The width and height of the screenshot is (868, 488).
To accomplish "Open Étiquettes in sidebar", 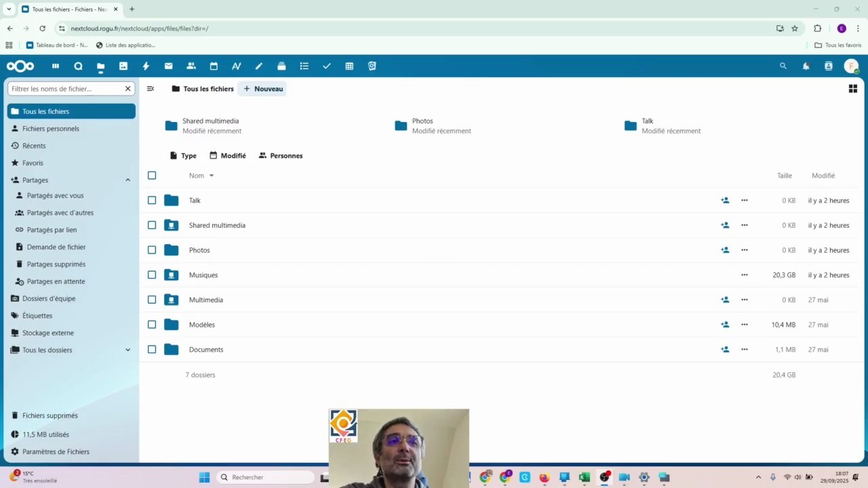I will click(71, 316).
